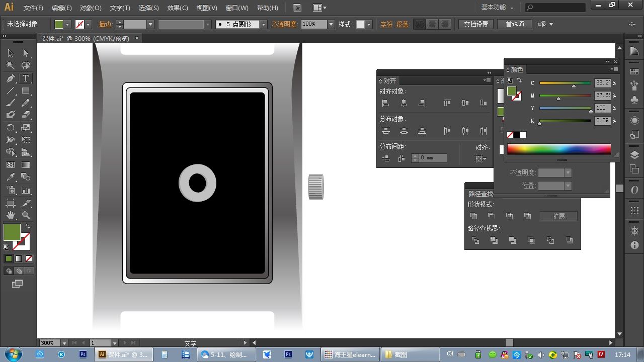Click the first 形状模式 icon in Pathfinder
Screen dimensions: 644x362
coord(473,216)
